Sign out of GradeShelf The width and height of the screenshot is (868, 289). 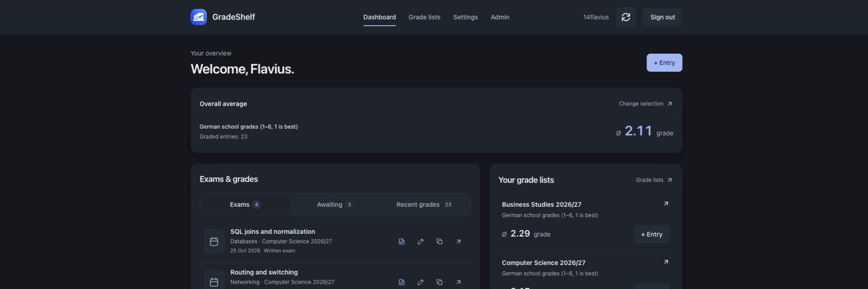[x=662, y=17]
